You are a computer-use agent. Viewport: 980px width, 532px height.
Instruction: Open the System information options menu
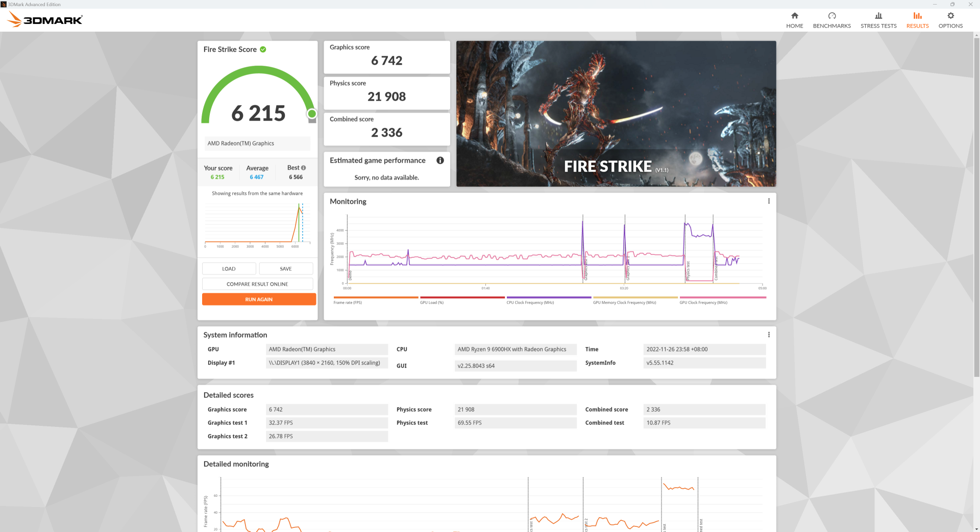tap(769, 335)
